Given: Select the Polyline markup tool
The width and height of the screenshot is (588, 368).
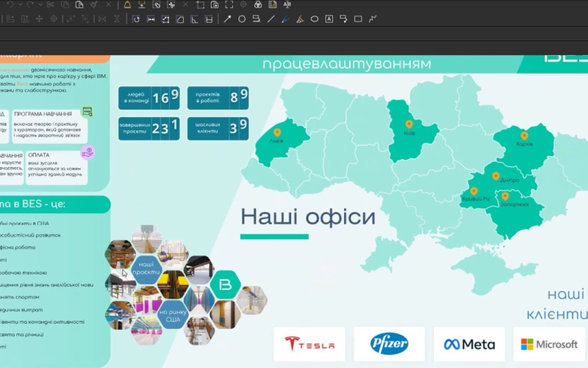Looking at the screenshot, I should click(x=373, y=19).
